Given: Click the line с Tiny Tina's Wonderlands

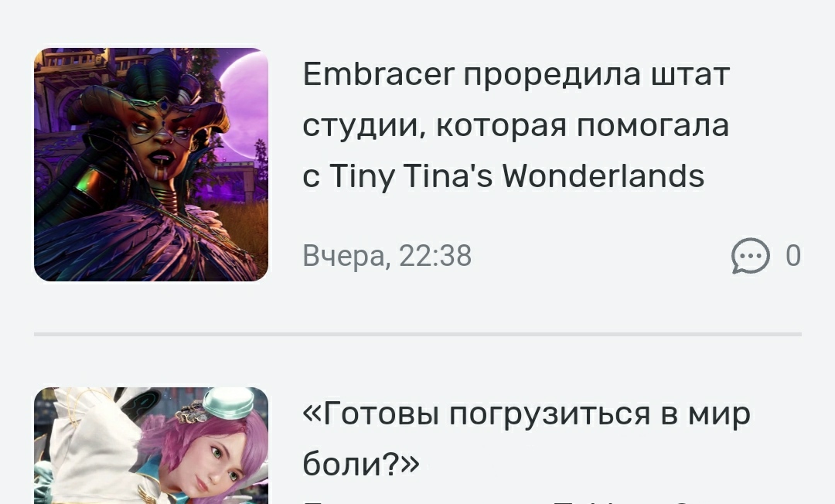Looking at the screenshot, I should click(503, 176).
